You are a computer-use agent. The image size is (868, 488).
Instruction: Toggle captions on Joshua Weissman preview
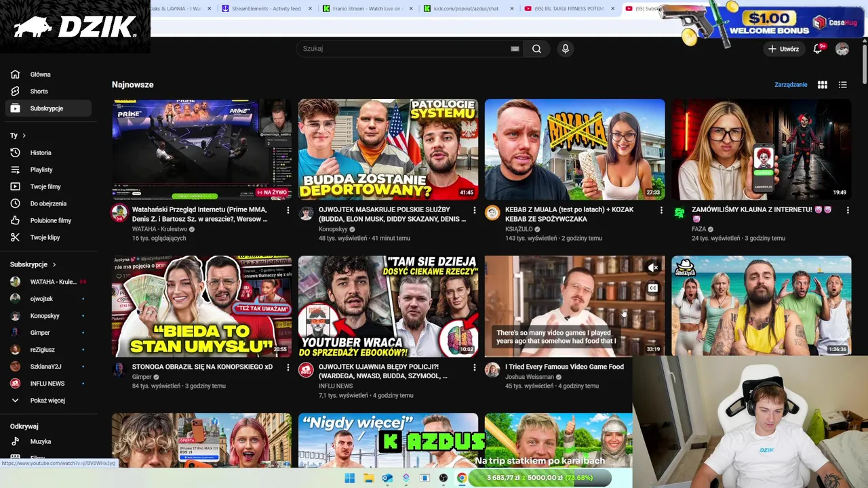click(x=653, y=288)
